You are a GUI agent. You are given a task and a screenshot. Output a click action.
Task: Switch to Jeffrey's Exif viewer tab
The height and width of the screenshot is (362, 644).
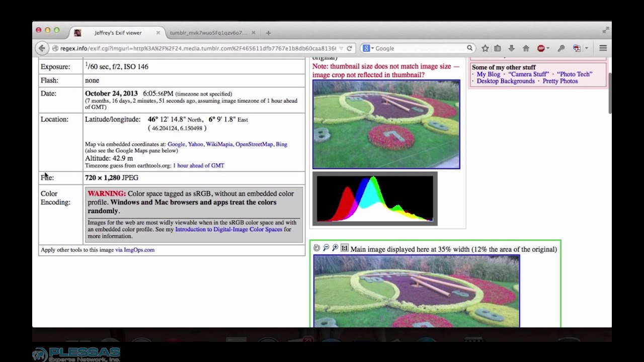coord(118,33)
